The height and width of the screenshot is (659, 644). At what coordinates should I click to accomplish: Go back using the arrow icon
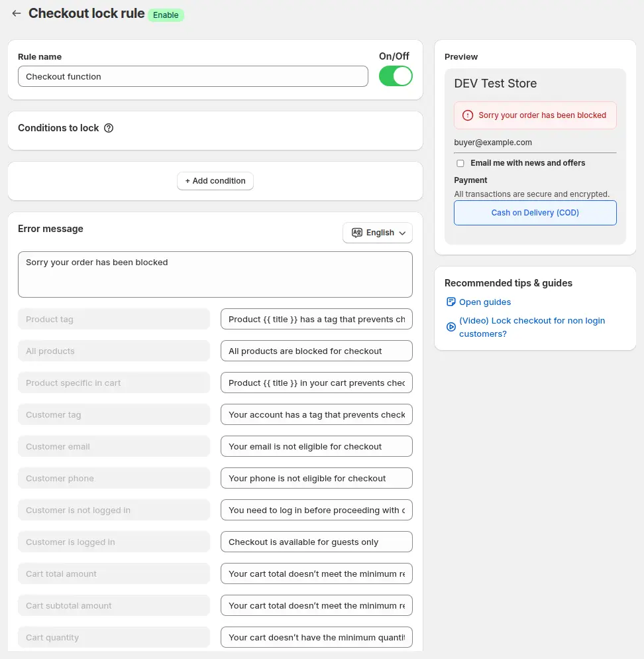click(17, 13)
